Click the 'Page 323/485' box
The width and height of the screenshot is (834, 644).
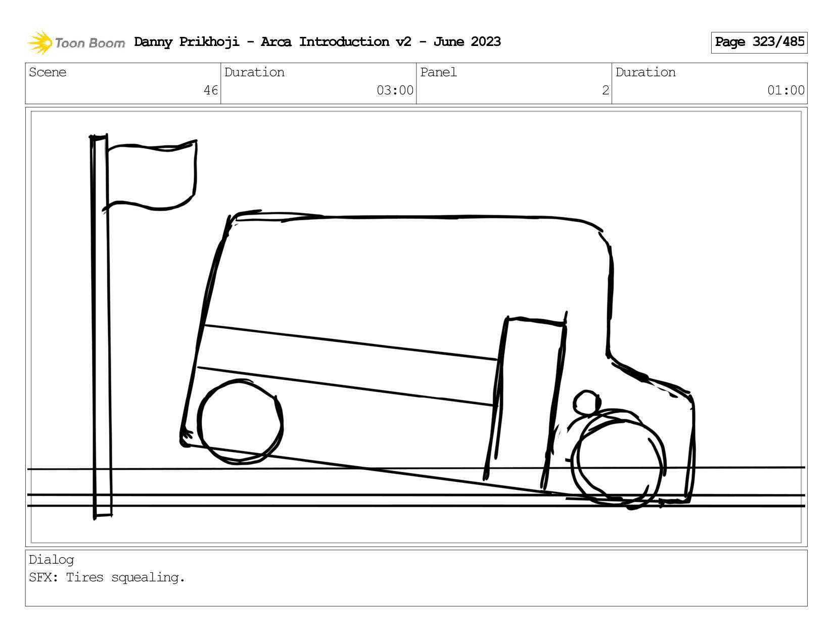759,42
